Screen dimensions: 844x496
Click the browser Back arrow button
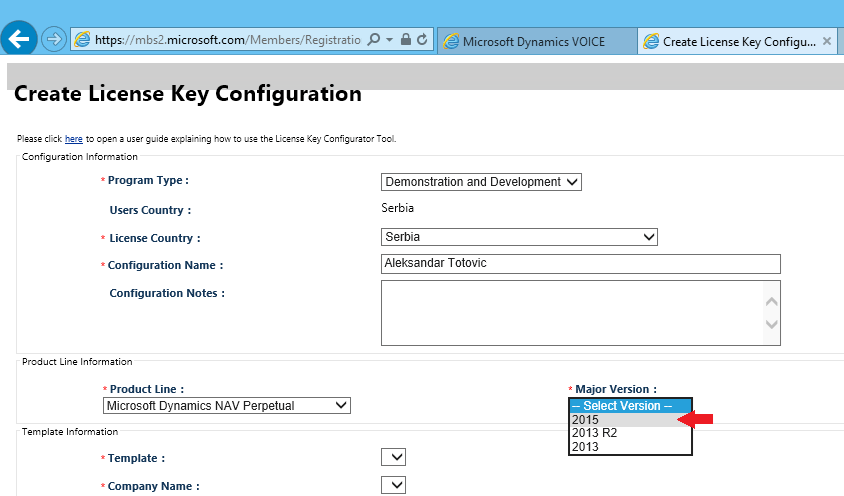(x=20, y=40)
